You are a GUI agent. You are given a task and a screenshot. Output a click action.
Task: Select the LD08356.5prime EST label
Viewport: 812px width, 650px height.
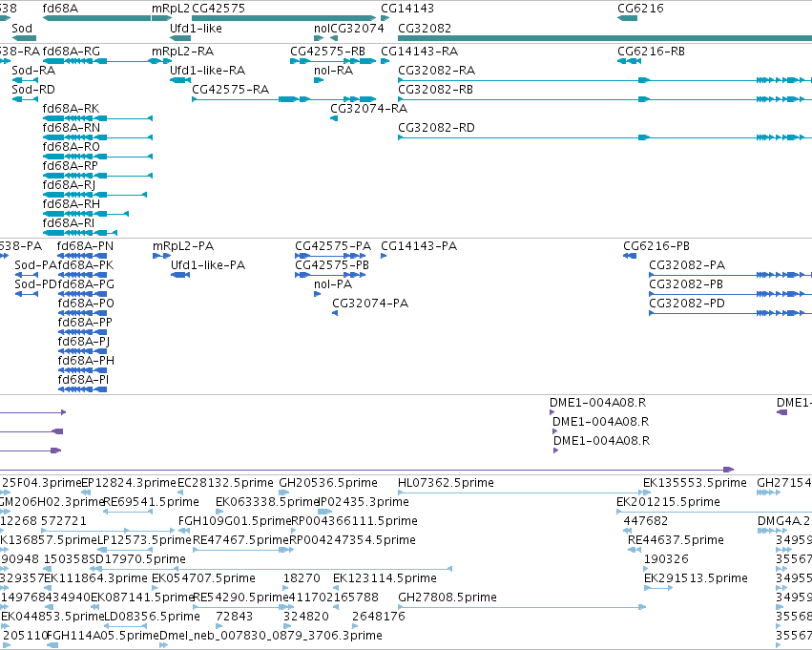click(153, 617)
